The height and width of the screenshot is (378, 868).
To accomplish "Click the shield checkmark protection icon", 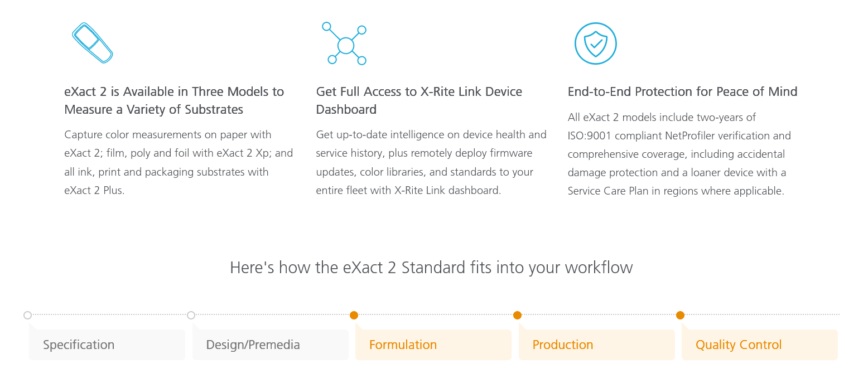I will (596, 43).
